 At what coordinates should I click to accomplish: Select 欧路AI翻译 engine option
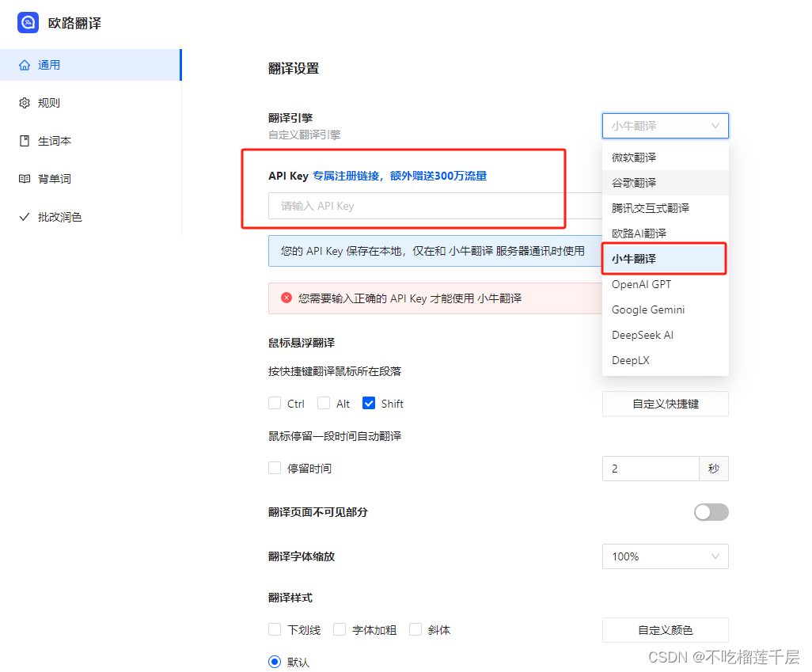(665, 233)
